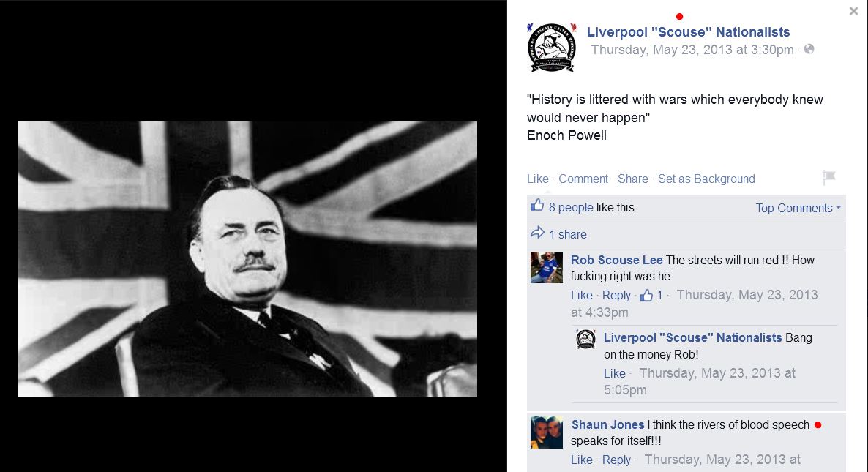Like the main photo post
Screen dimensions: 868x472
537,179
